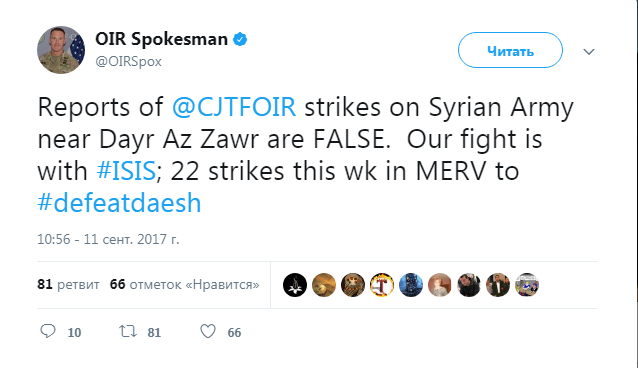Click the Читать follow button
Image resolution: width=638 pixels, height=368 pixels.
click(x=510, y=50)
